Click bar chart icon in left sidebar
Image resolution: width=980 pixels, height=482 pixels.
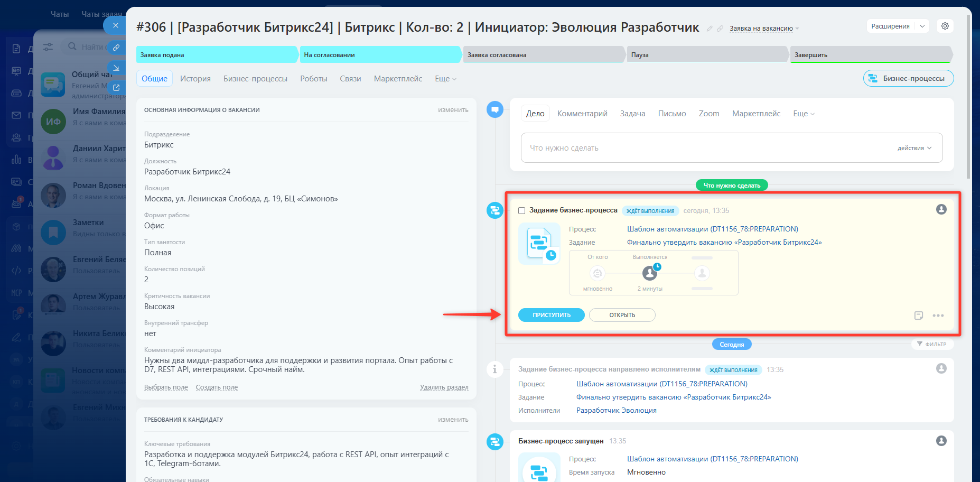coord(16,160)
